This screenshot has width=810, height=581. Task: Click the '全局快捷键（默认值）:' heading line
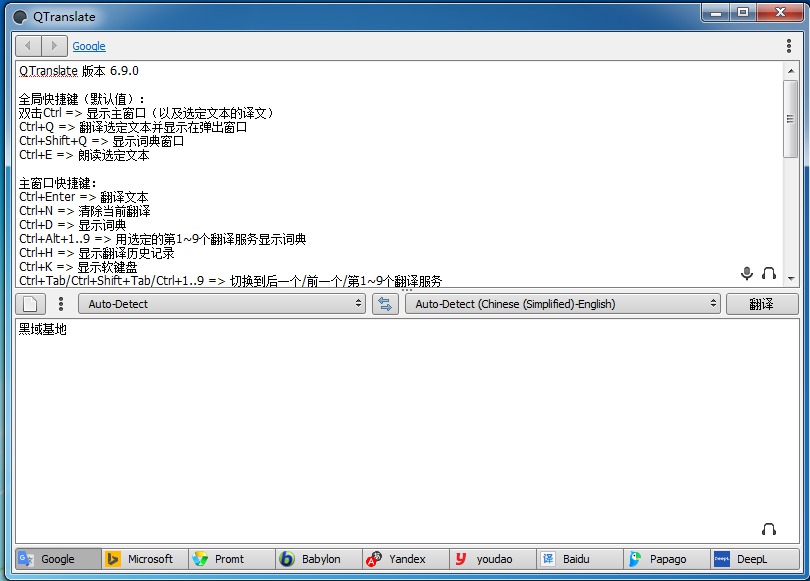coord(82,99)
